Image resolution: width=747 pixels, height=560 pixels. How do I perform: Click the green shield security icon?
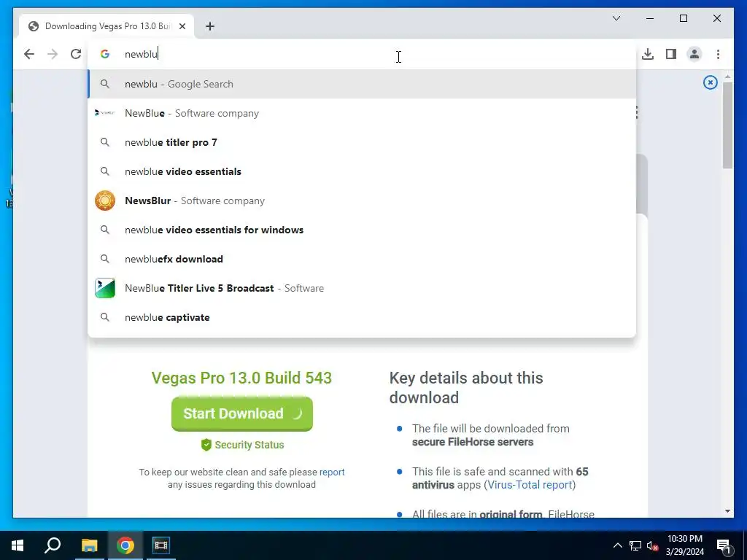pos(206,445)
